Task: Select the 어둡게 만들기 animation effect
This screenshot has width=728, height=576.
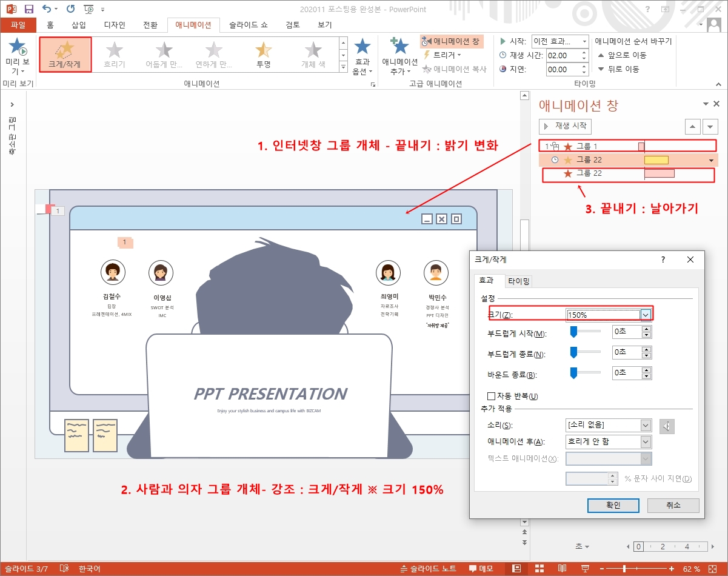Action: pyautogui.click(x=164, y=55)
